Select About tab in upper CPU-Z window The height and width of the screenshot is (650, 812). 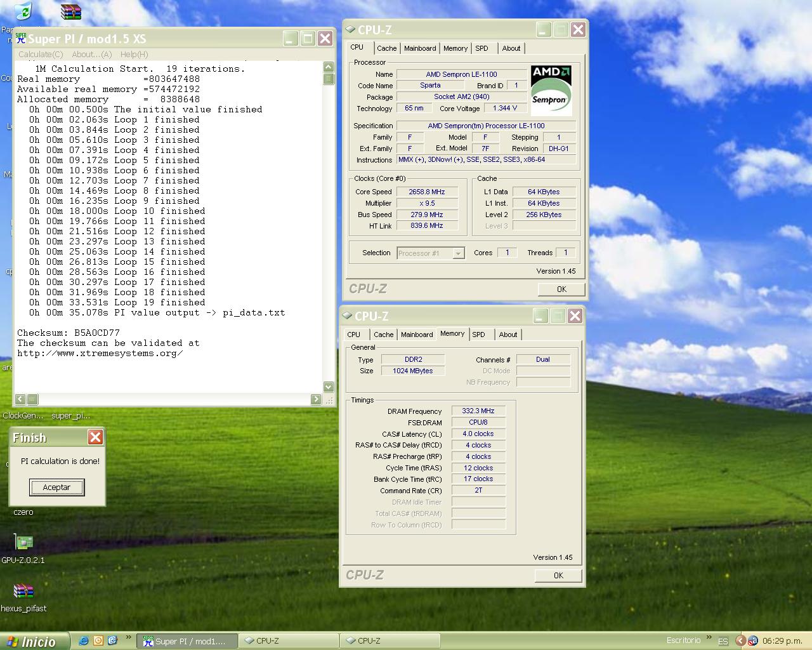[511, 48]
